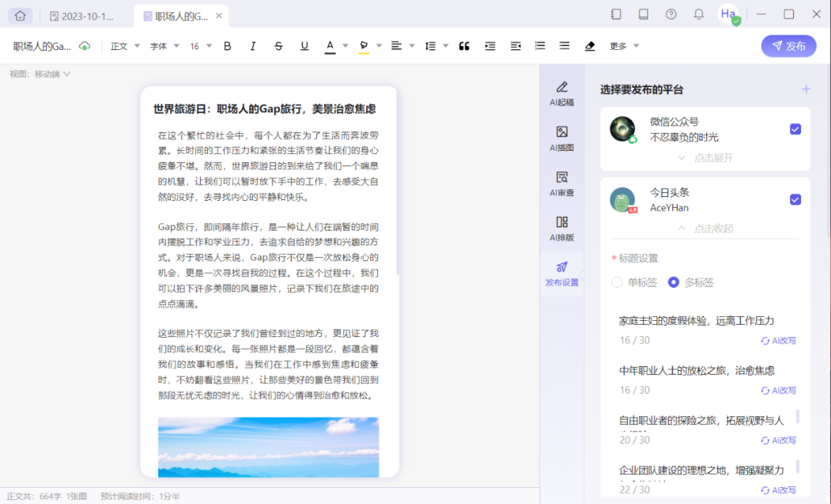Insert a blockquote using the quote icon
This screenshot has width=831, height=504.
tap(464, 45)
